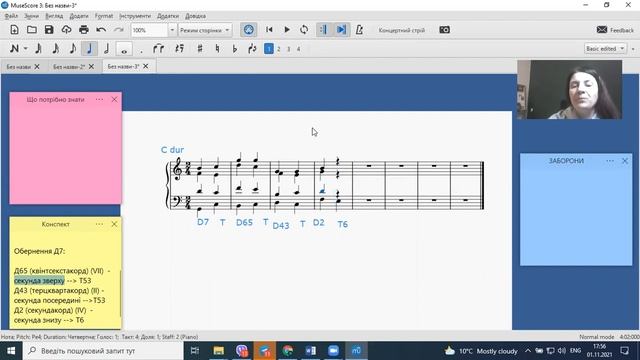The width and height of the screenshot is (640, 360).
Task: Save the current score
Action: coord(49,30)
